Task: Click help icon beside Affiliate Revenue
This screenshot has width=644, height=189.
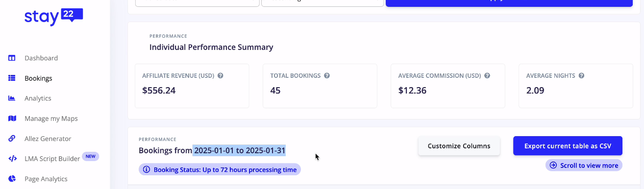Action: 221,76
